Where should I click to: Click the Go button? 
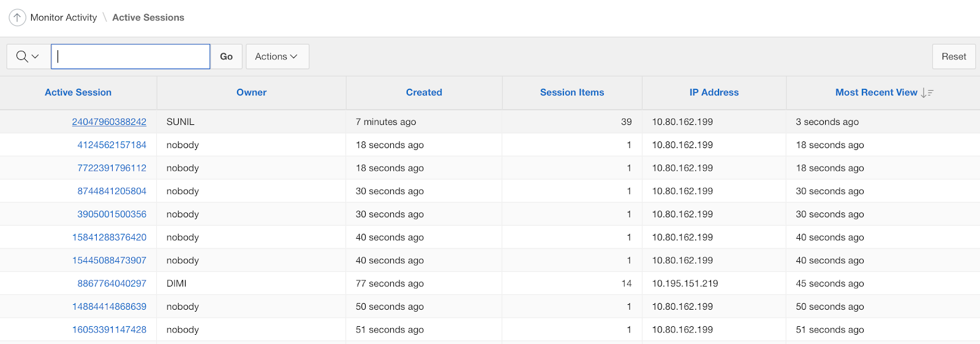(226, 56)
